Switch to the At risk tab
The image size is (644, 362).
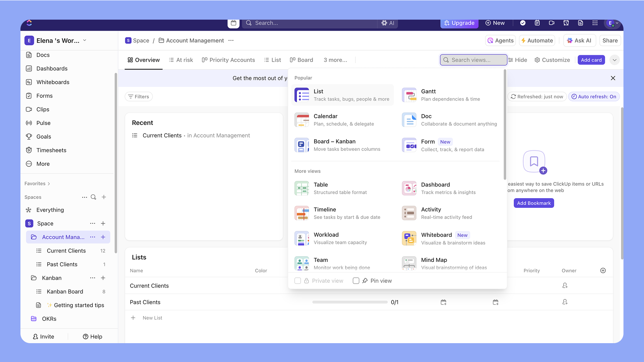point(181,60)
